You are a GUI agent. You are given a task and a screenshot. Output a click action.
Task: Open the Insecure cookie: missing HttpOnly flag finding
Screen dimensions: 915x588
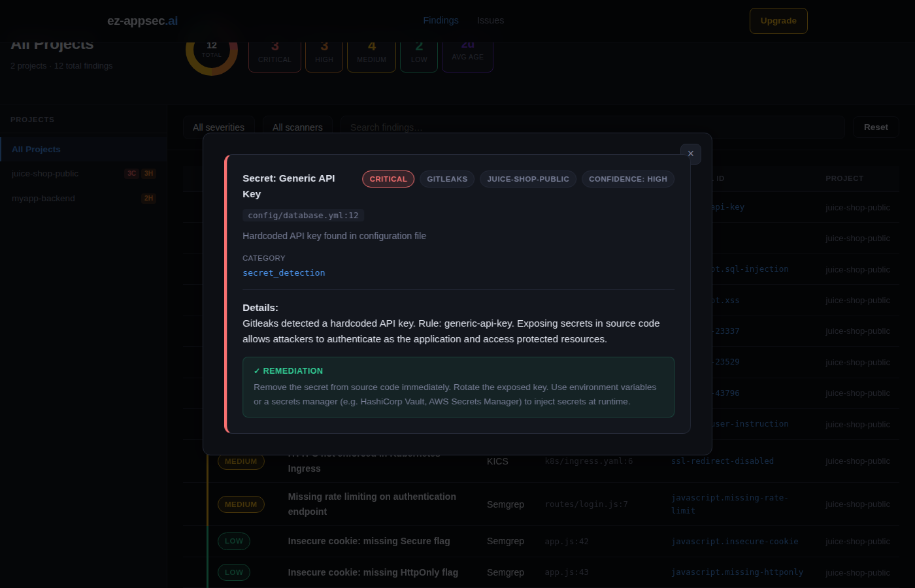(373, 572)
